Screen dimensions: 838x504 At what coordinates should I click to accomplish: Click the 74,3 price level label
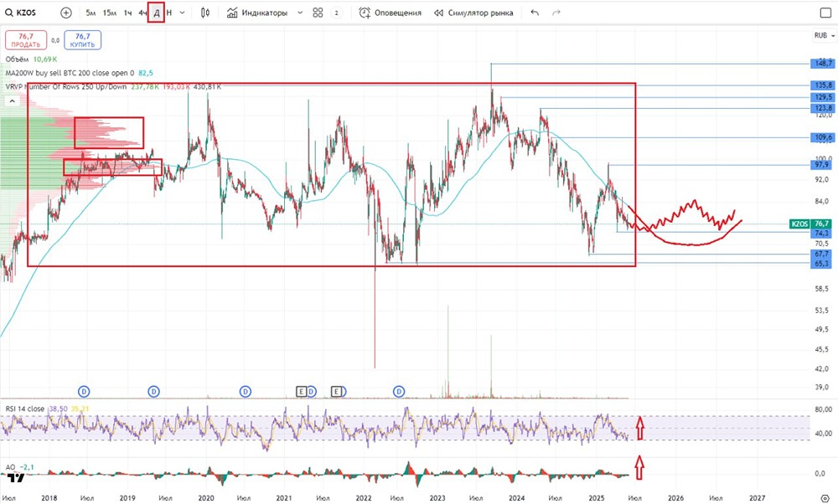[822, 234]
